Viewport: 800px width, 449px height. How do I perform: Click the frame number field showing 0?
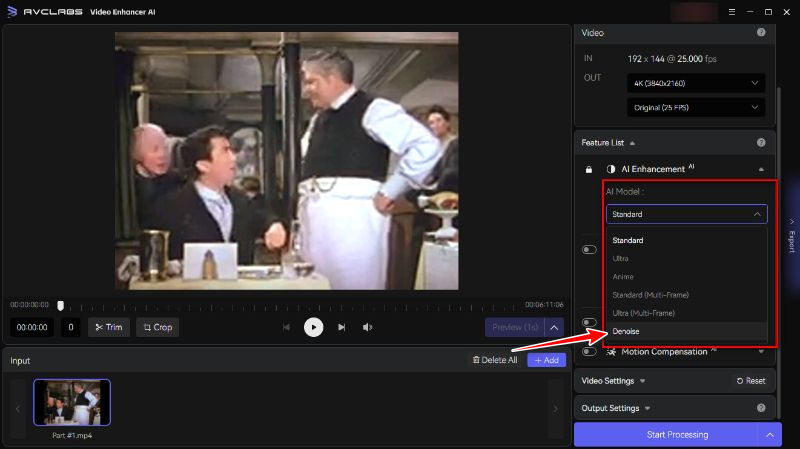click(70, 328)
